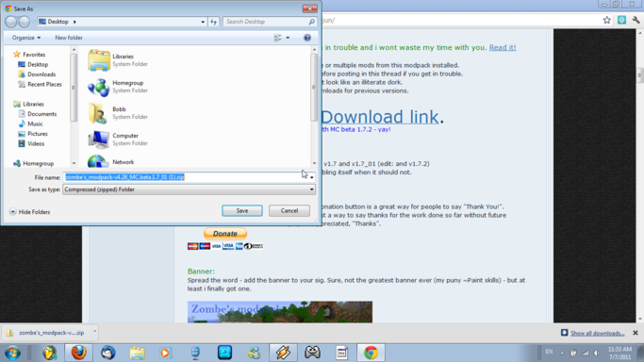Open the Chrome wrench menu

[636, 20]
